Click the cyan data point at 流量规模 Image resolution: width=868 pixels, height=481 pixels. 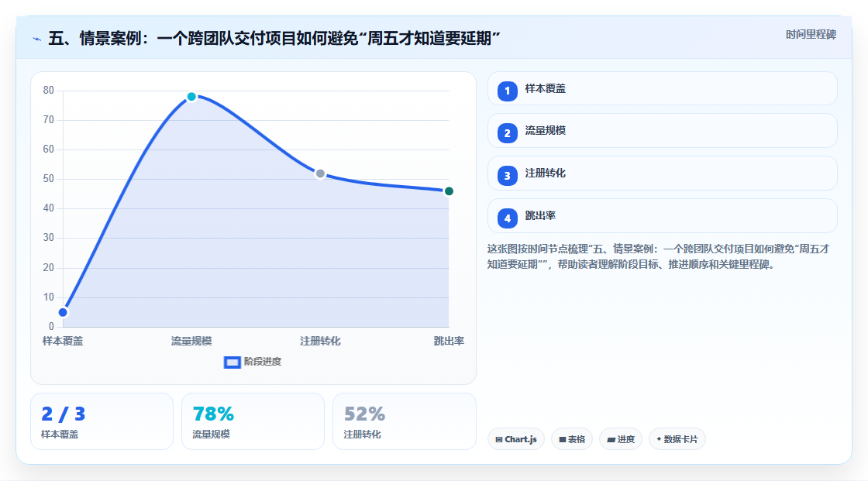point(191,97)
